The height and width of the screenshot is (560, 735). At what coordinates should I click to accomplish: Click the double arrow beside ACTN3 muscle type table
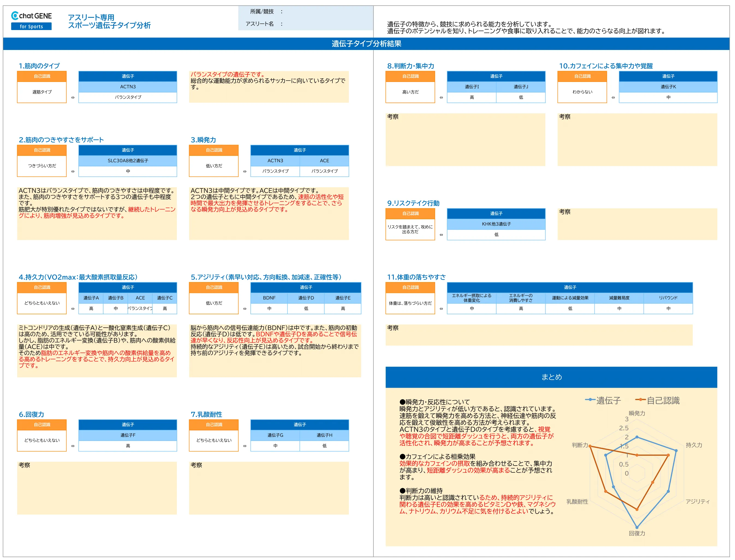[x=73, y=98]
